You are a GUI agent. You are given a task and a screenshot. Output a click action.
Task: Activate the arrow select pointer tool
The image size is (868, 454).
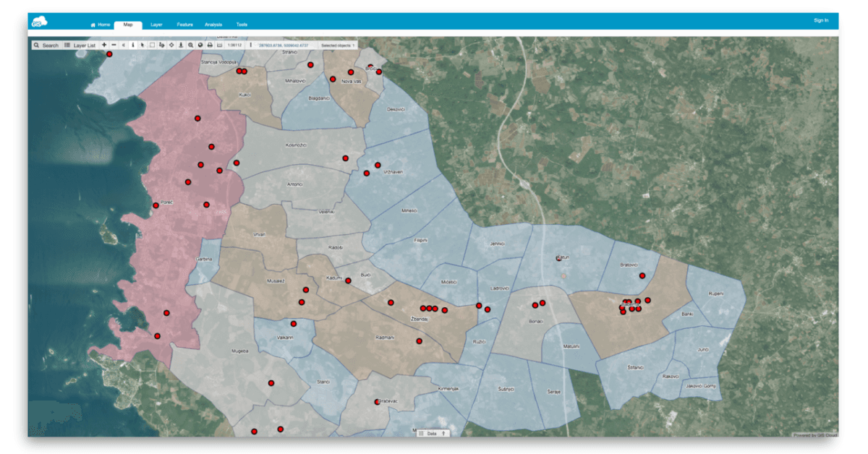[142, 45]
